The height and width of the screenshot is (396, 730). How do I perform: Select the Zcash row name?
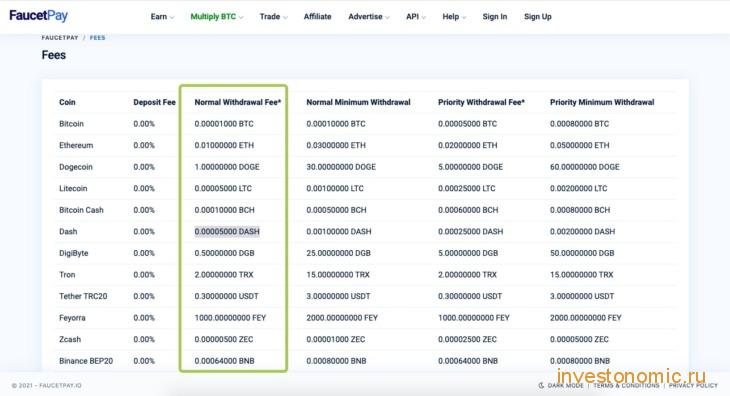point(70,339)
